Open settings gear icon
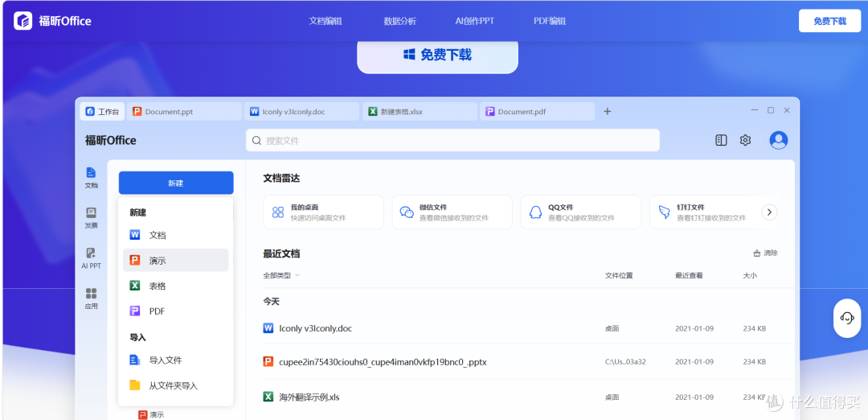This screenshot has width=868, height=420. (745, 140)
